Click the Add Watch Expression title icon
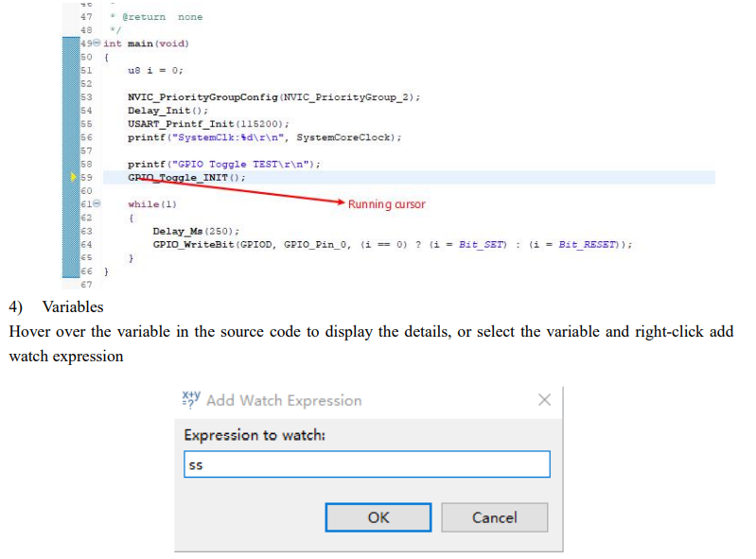The image size is (756, 559). 191,399
